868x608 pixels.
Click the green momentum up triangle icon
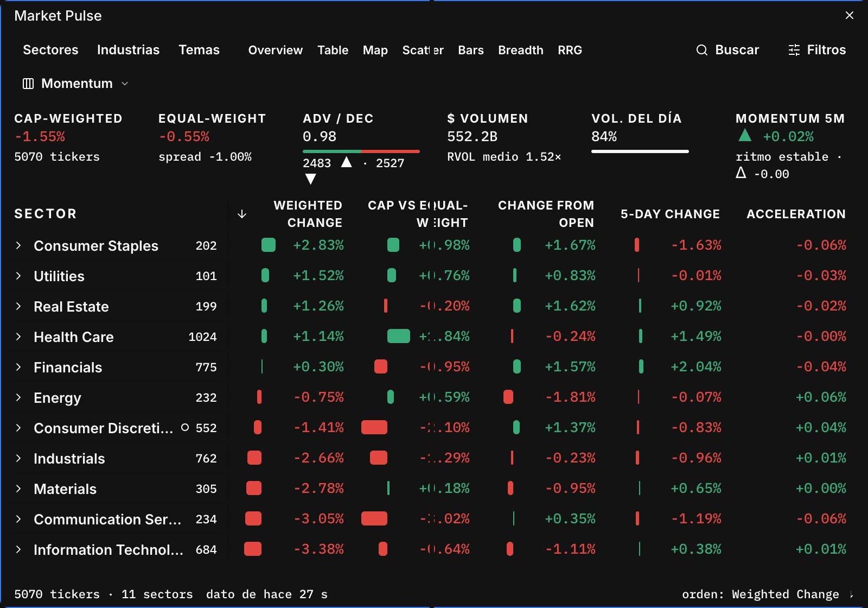[745, 135]
